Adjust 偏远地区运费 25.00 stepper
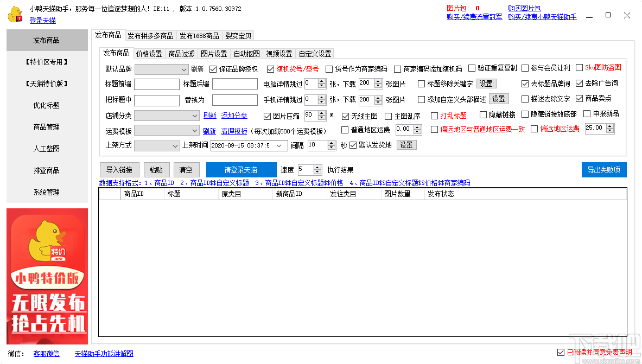The image size is (642, 364). pyautogui.click(x=610, y=129)
